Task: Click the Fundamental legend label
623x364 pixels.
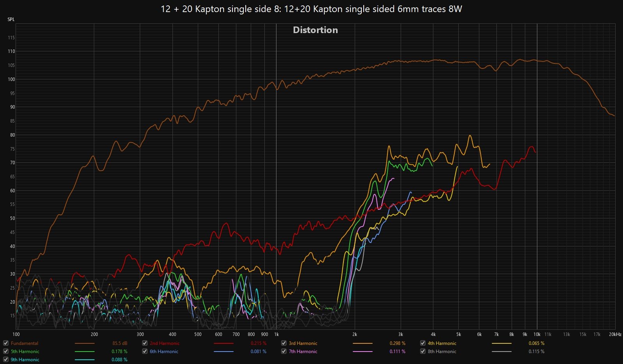Action: tap(25, 343)
